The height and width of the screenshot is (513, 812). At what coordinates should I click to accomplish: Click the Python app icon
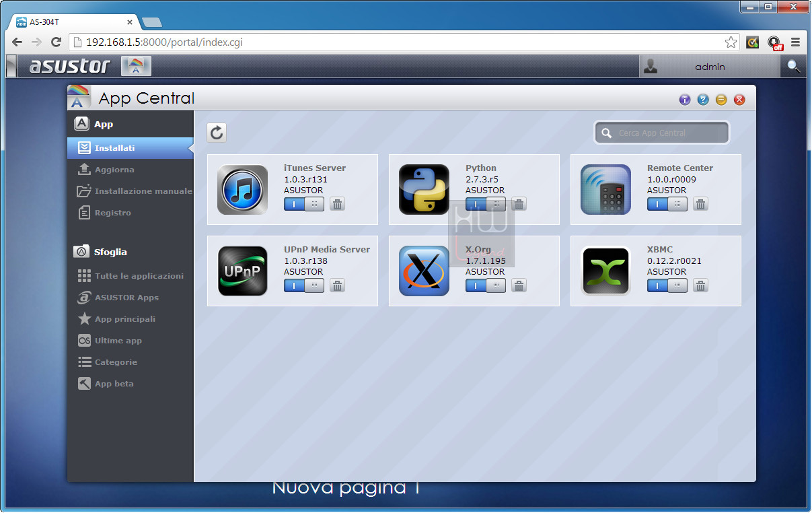[424, 190]
